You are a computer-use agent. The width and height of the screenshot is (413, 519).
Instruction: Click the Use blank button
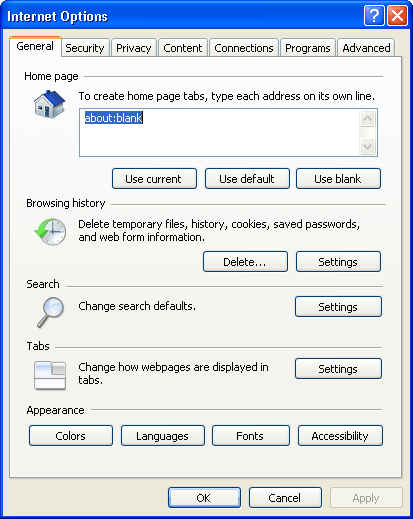338,179
